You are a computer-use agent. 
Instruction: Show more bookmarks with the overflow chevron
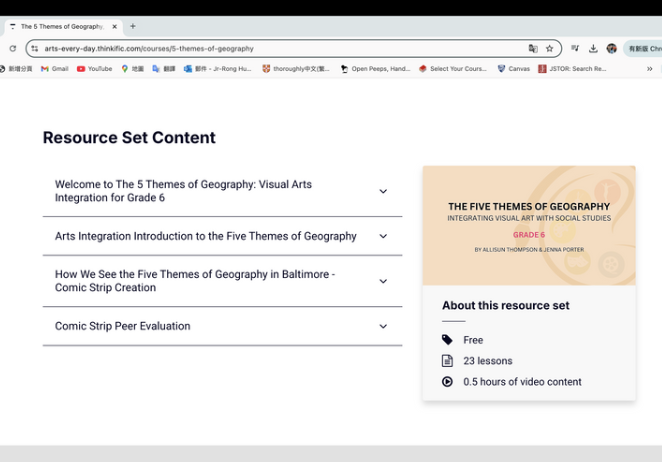tap(649, 69)
